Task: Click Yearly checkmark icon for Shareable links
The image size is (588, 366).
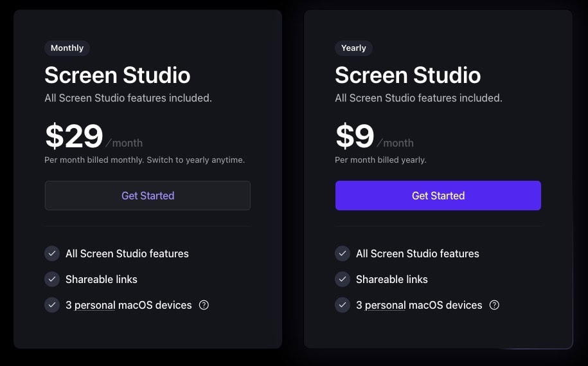Action: (x=343, y=279)
